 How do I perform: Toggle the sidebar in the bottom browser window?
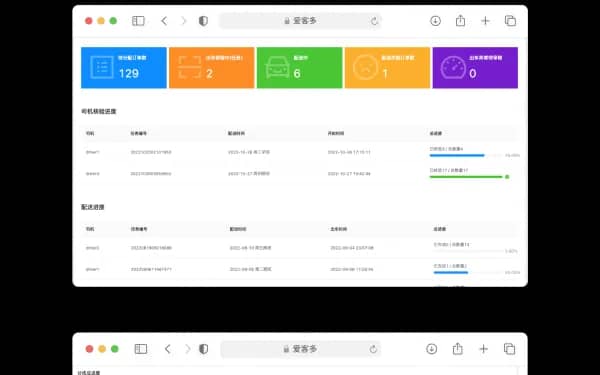pyautogui.click(x=141, y=349)
